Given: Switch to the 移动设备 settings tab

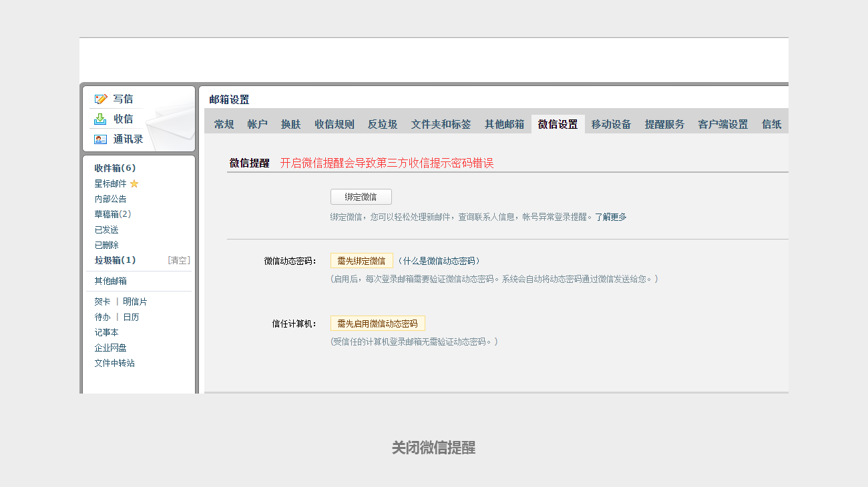Looking at the screenshot, I should coord(611,124).
